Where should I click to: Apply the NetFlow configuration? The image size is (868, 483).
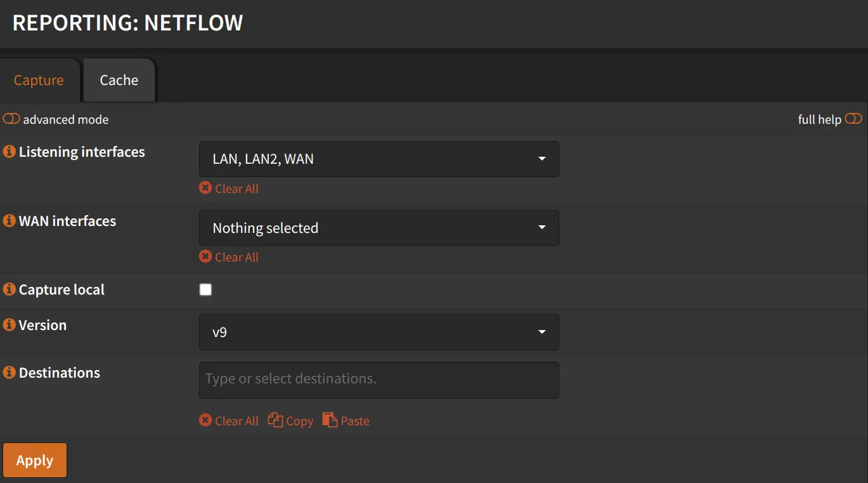coord(34,460)
